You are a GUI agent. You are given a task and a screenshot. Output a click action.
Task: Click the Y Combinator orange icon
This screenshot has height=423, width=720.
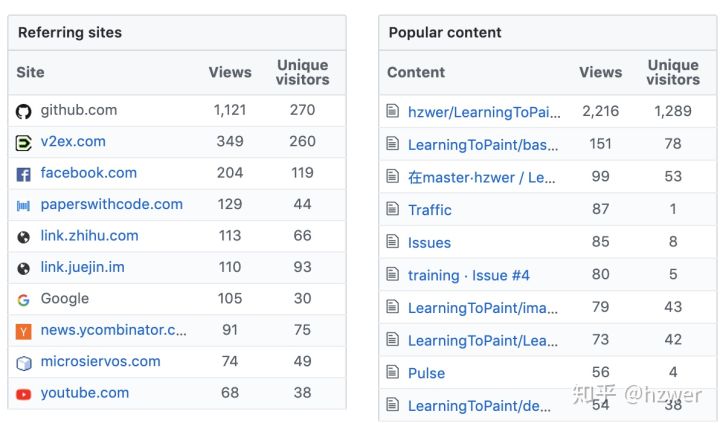tap(24, 330)
